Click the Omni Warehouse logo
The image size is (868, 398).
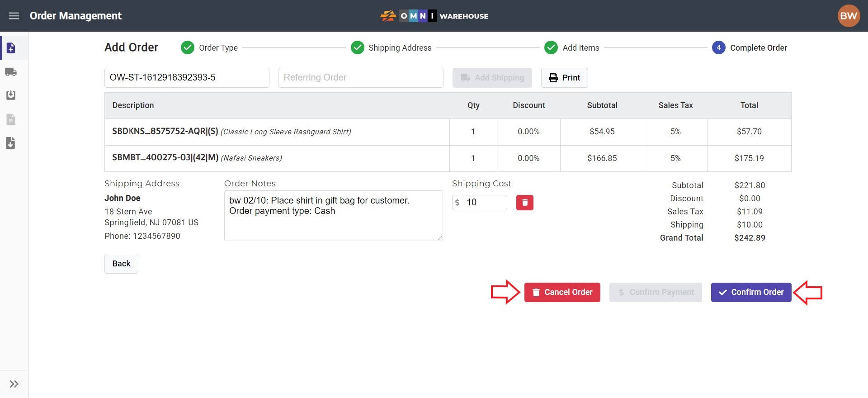click(434, 16)
